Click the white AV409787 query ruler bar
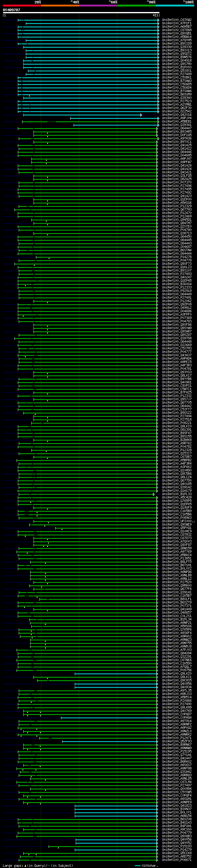 pos(81,12)
